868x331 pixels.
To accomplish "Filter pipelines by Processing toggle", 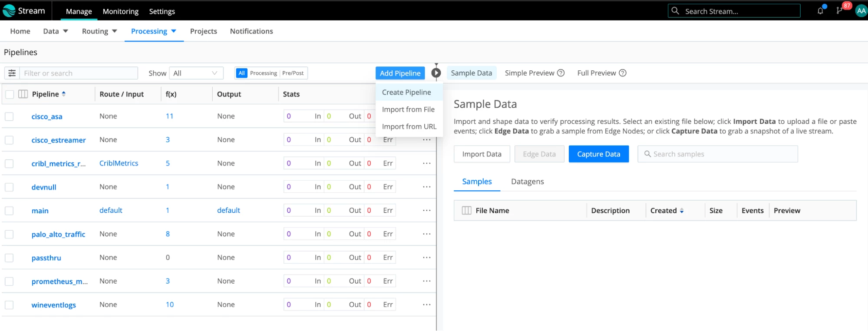I will (x=263, y=73).
